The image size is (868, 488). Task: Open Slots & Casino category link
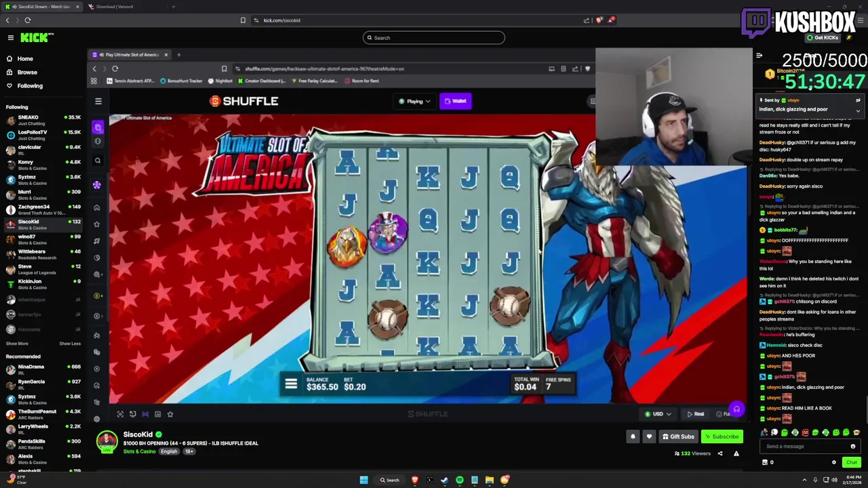(x=139, y=451)
